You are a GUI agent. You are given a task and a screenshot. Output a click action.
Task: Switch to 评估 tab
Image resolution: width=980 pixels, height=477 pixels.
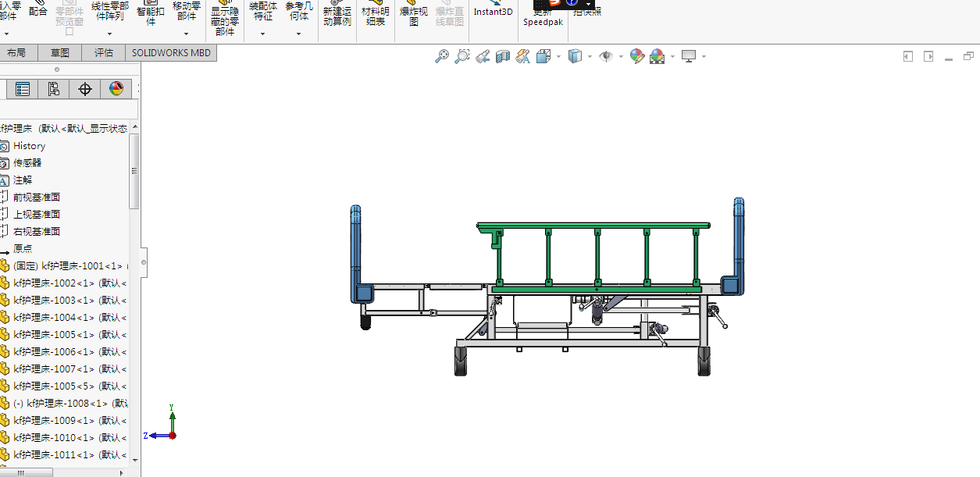coord(104,53)
